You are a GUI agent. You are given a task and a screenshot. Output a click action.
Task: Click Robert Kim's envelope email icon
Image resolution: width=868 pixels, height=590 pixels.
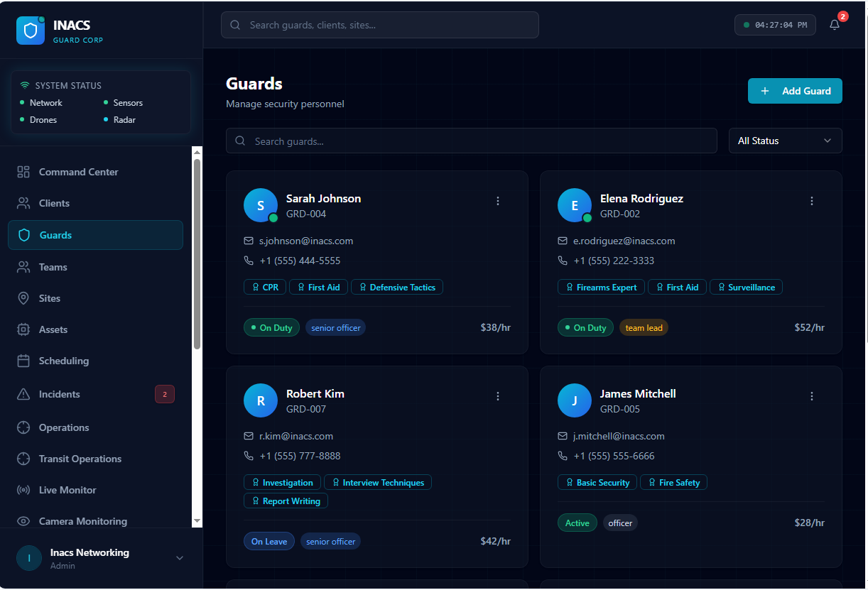[x=249, y=436]
